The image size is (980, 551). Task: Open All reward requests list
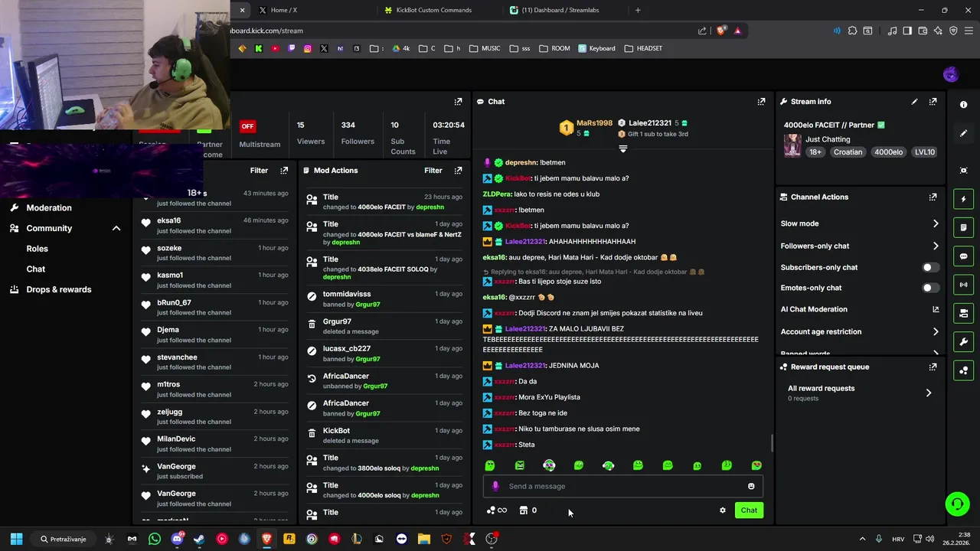tap(860, 393)
